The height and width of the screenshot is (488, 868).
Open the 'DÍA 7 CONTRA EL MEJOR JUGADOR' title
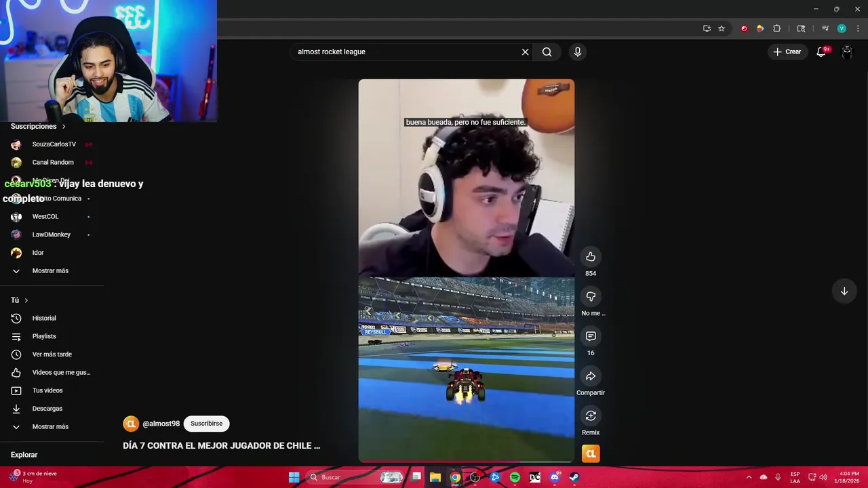221,446
